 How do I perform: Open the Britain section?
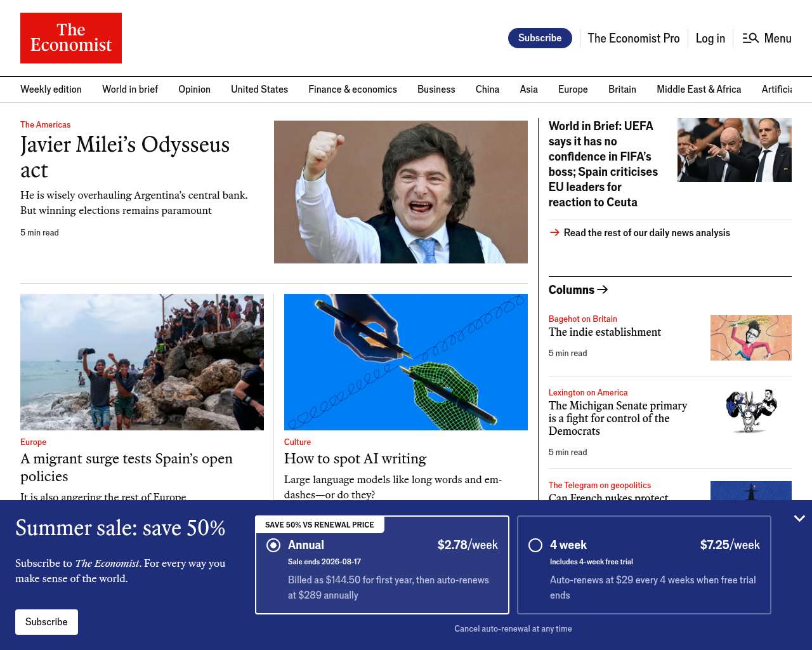[622, 90]
